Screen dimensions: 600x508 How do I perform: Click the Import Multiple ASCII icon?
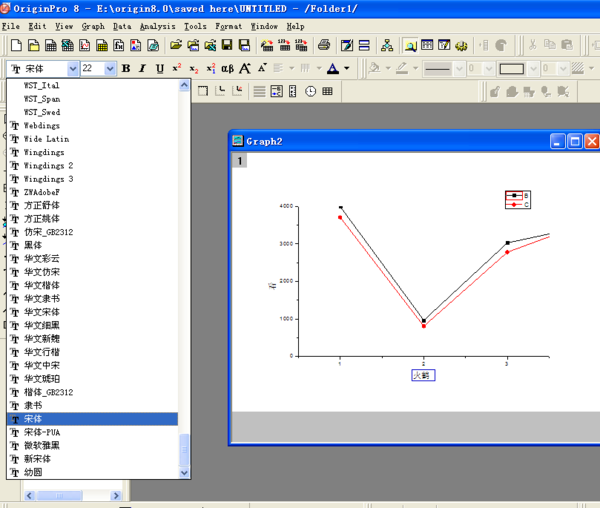301,45
